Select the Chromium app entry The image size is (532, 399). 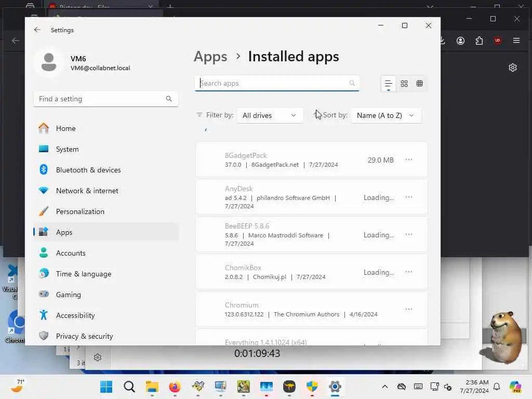coord(312,309)
